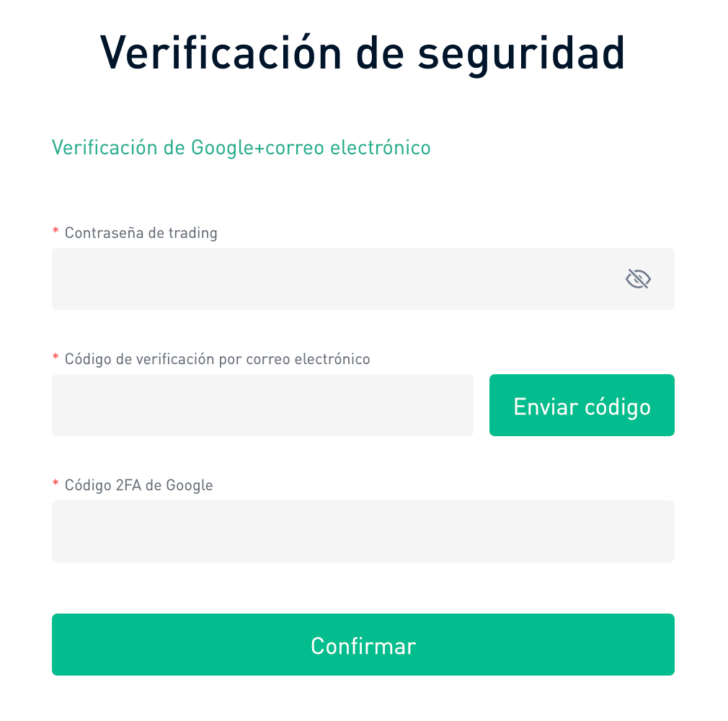Click the email verification code input

click(x=262, y=405)
